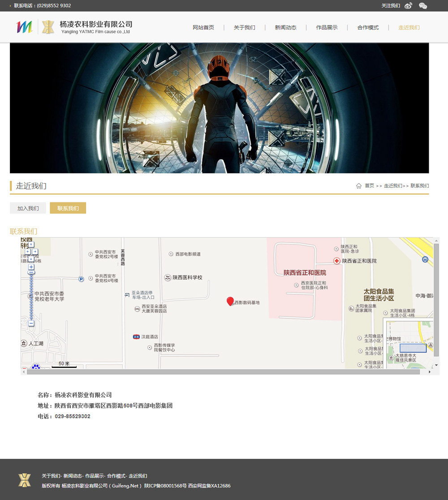448x500 pixels.
Task: Open the Weibo follow icon
Action: [408, 6]
